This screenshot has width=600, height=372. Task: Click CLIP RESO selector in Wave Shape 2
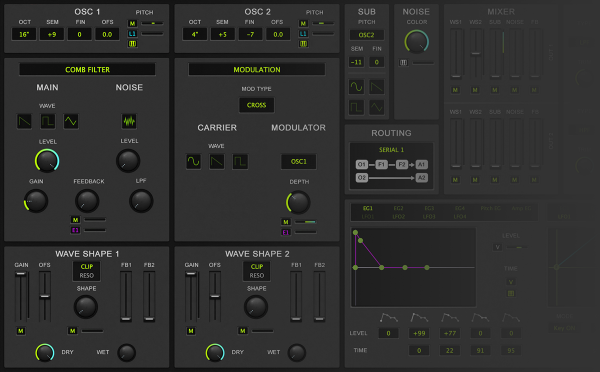tap(256, 271)
